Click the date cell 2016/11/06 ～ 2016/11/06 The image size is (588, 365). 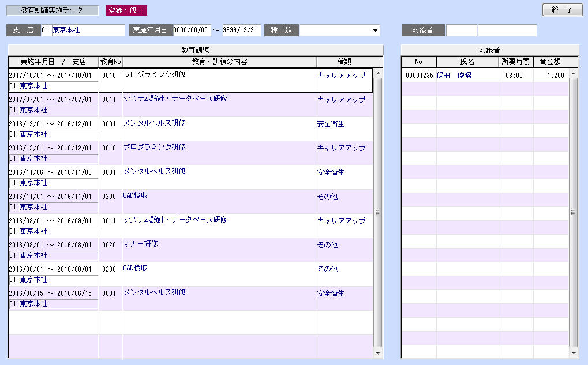coord(50,172)
